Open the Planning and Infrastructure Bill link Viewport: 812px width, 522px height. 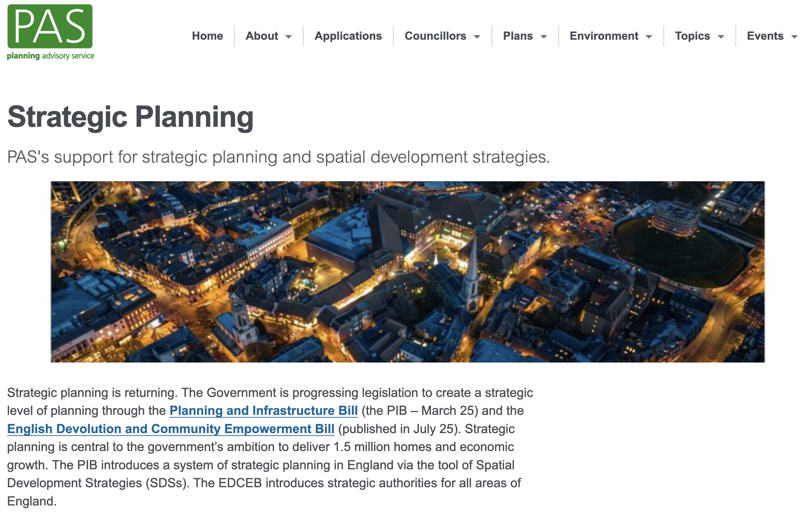(263, 411)
